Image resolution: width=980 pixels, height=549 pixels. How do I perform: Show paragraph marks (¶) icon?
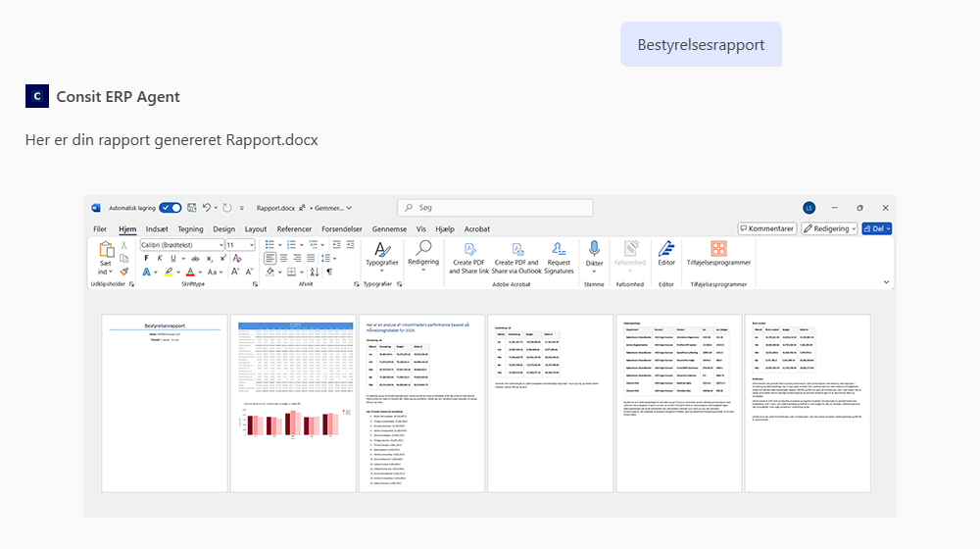coord(329,272)
